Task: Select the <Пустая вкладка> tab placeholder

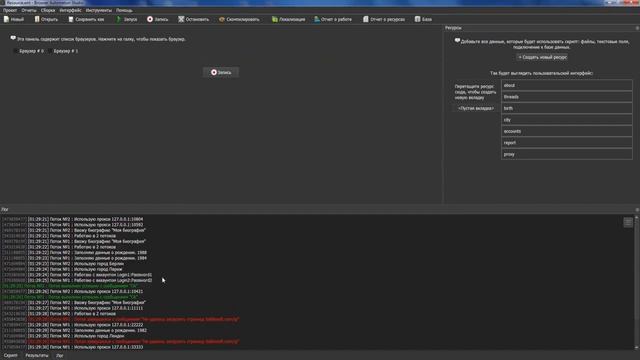Action: point(476,109)
